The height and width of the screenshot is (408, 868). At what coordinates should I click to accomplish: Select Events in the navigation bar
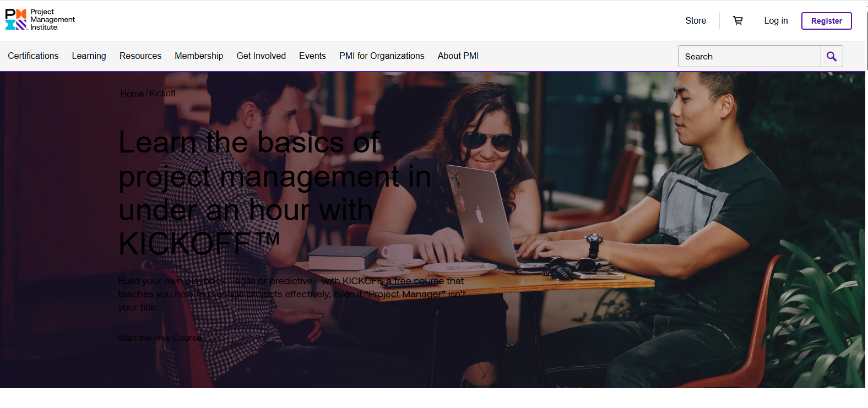click(312, 56)
